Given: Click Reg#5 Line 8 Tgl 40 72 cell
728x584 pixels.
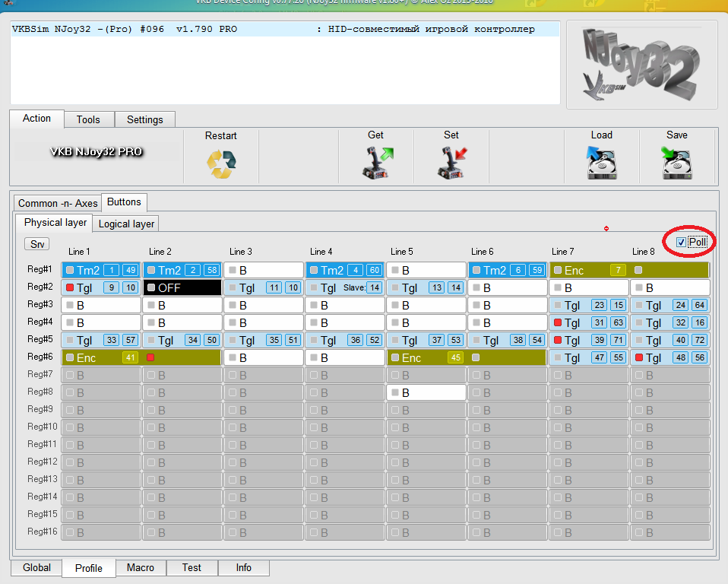Looking at the screenshot, I should click(670, 340).
